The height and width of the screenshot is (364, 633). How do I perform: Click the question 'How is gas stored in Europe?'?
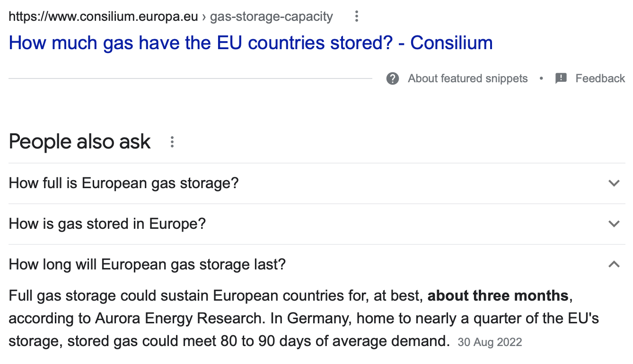(x=107, y=224)
